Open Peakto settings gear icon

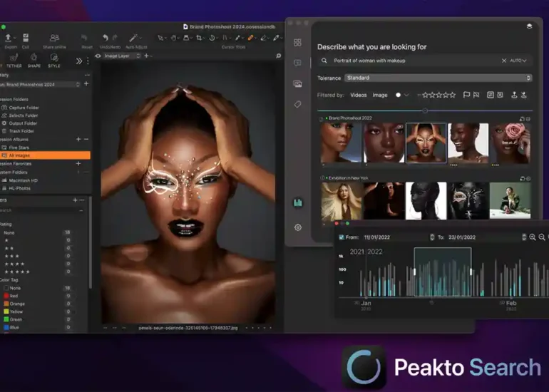[298, 227]
